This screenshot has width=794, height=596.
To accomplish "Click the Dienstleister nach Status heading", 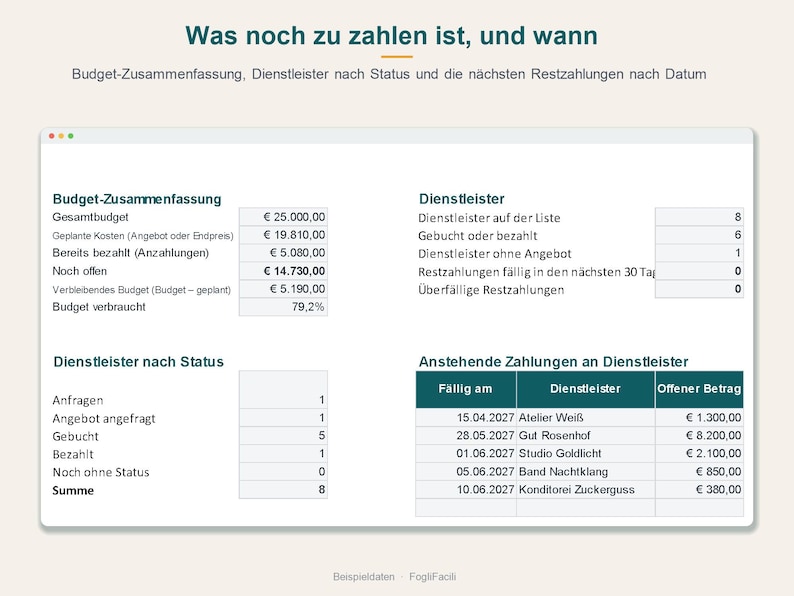I will click(138, 362).
